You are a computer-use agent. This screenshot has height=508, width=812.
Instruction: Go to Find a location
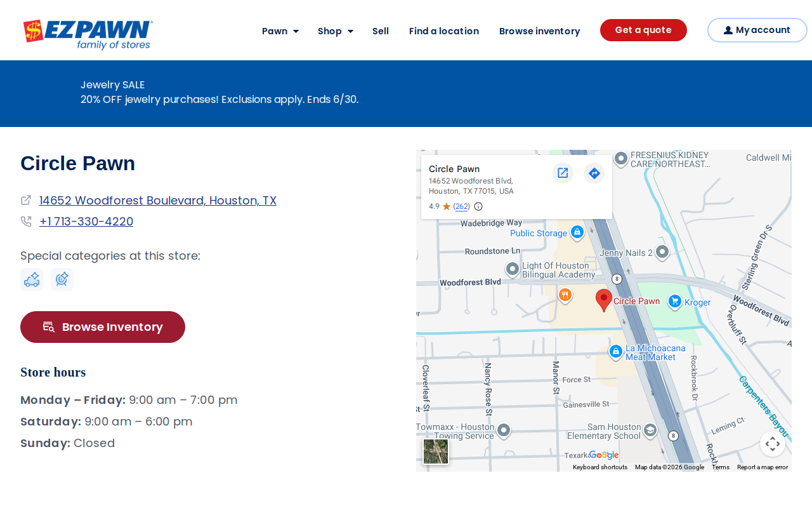[x=444, y=31]
